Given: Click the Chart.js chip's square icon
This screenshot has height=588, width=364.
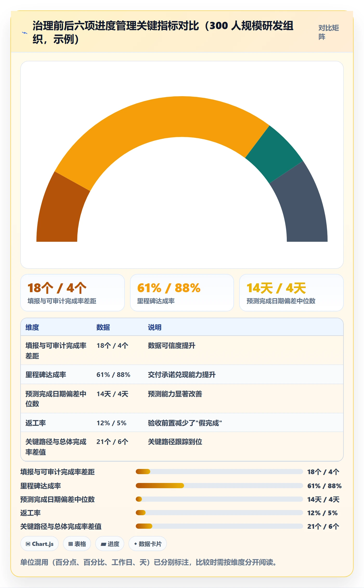Looking at the screenshot, I should [x=28, y=544].
